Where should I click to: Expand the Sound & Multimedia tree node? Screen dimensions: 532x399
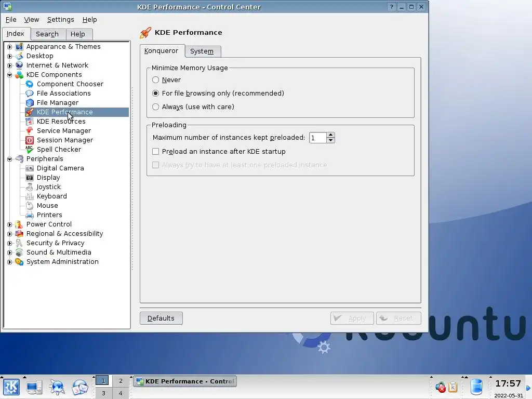pos(9,252)
